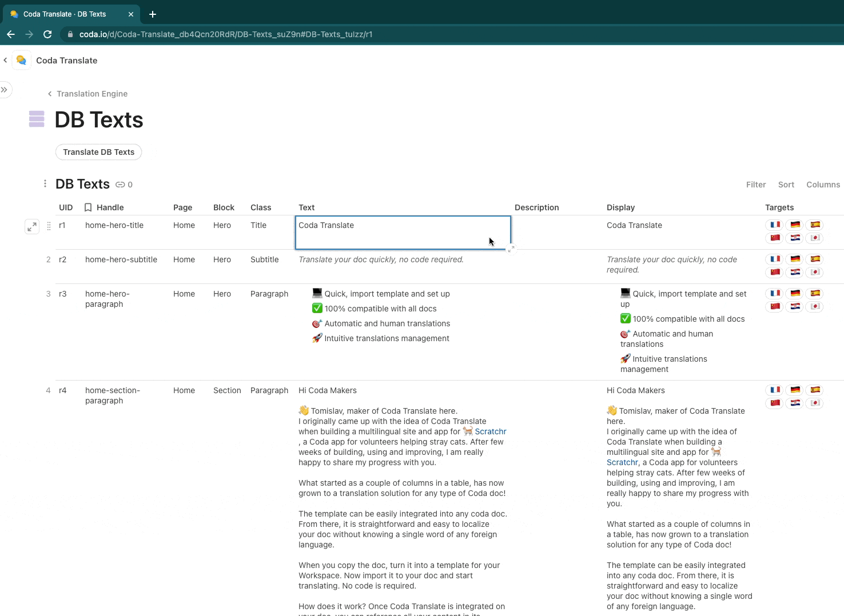Screen dimensions: 844x616
Task: Toggle the German flag target in row r2
Action: pos(795,259)
